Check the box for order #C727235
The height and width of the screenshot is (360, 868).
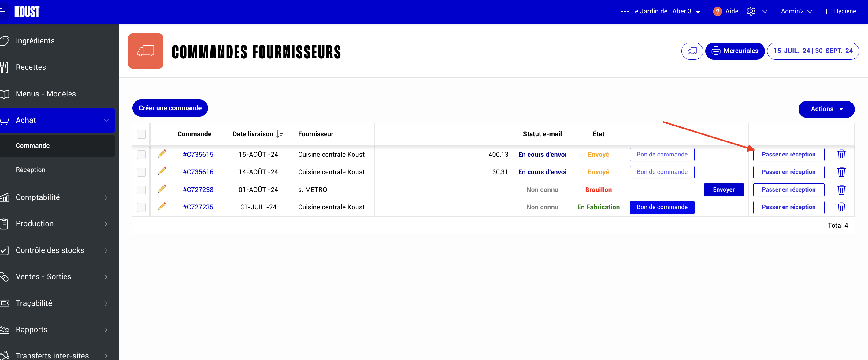(141, 207)
